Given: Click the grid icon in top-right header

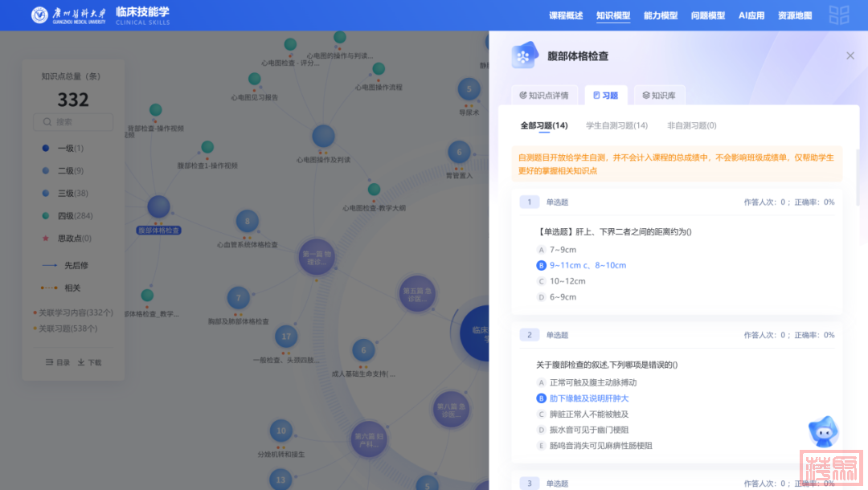Looking at the screenshot, I should (838, 15).
